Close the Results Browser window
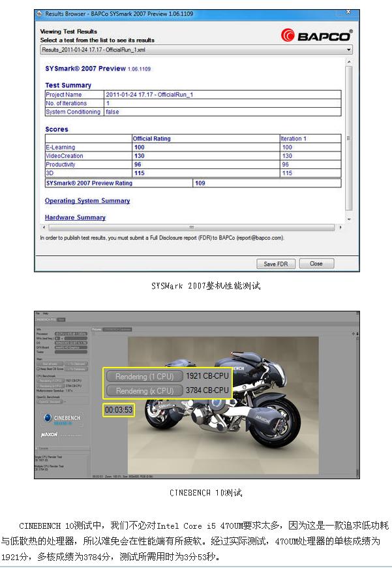This screenshot has height=568, width=392. click(348, 12)
